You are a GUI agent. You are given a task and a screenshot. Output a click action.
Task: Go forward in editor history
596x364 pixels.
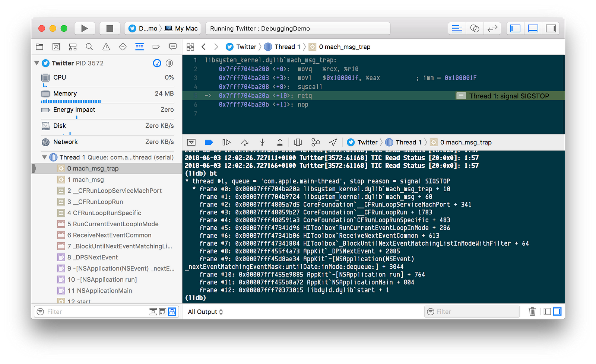point(216,47)
